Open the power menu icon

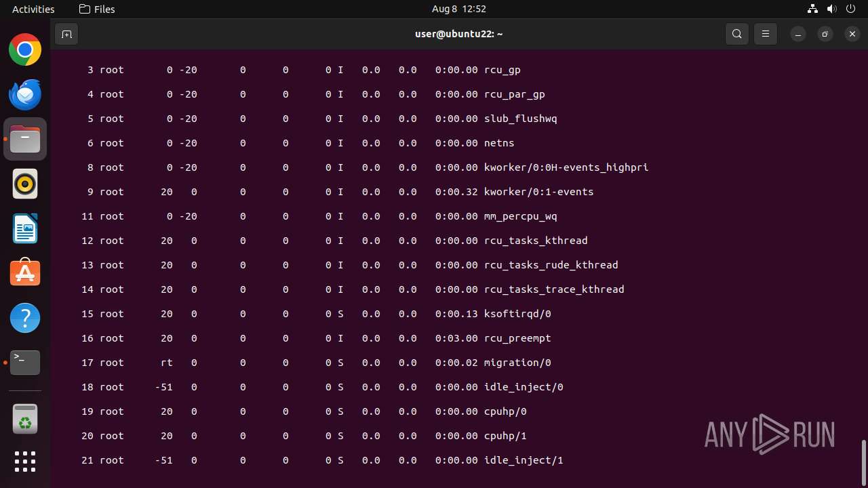851,9
